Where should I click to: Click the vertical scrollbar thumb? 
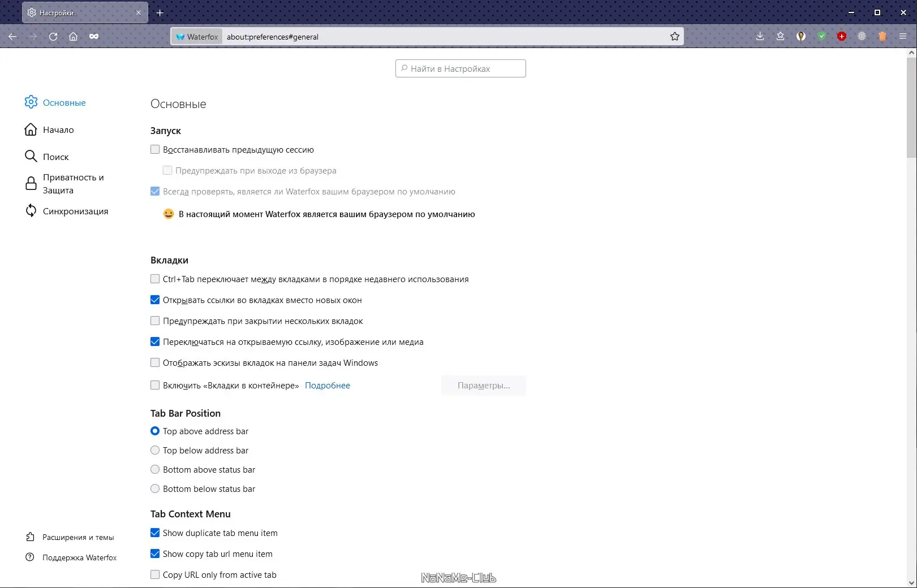[x=911, y=107]
